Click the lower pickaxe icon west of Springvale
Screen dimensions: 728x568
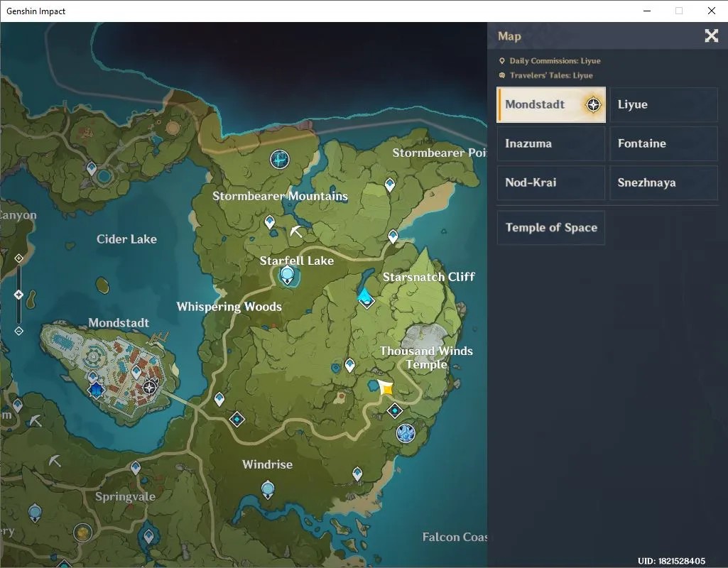tap(55, 461)
